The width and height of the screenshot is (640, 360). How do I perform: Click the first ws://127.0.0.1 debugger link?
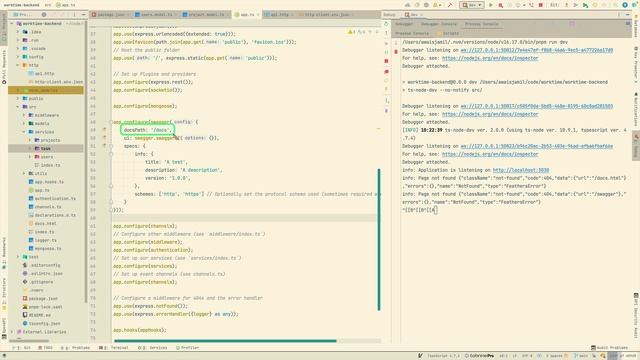[x=537, y=50]
